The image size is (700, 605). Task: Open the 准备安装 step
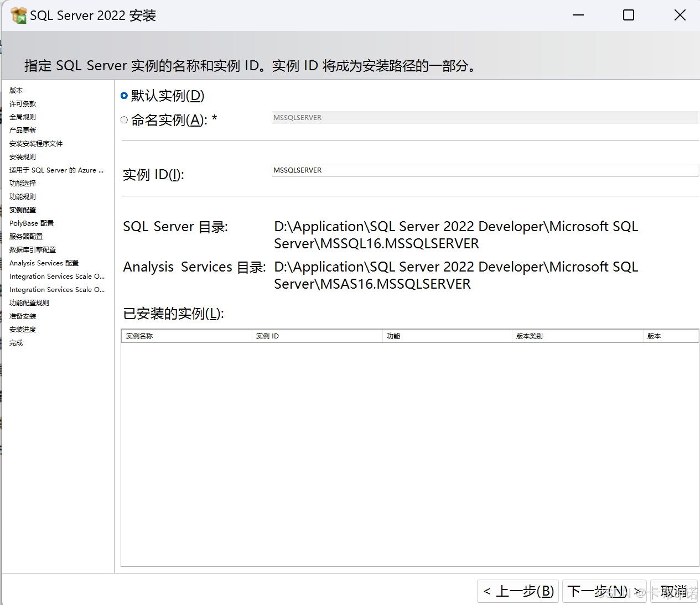click(22, 316)
